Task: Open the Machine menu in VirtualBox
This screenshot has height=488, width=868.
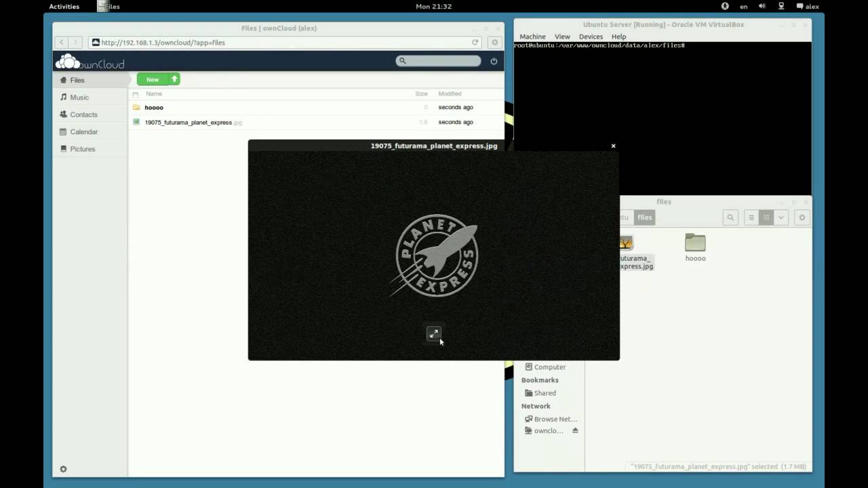Action: coord(532,37)
